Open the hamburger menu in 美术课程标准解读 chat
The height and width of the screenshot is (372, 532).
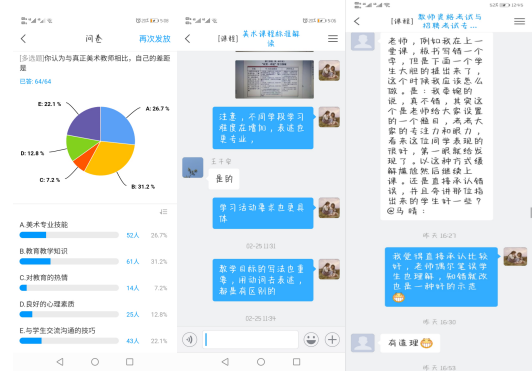(333, 39)
